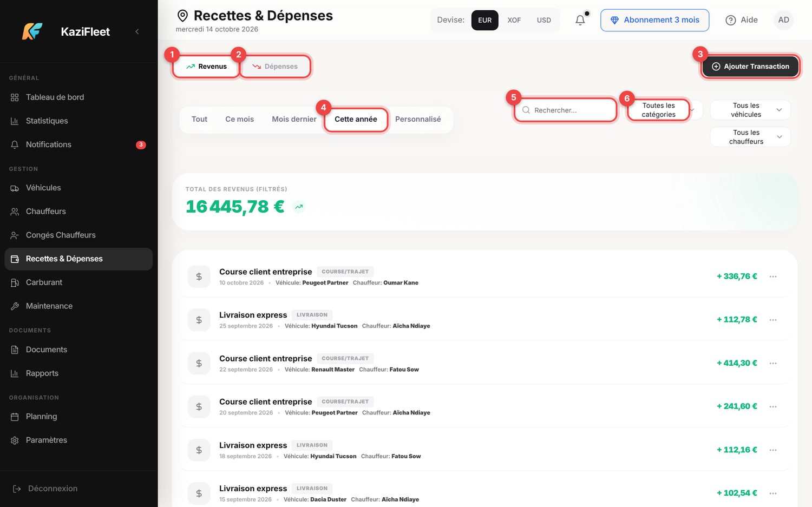Click the dollar icon of the 10 octobre course
812x507 pixels.
pyautogui.click(x=199, y=276)
